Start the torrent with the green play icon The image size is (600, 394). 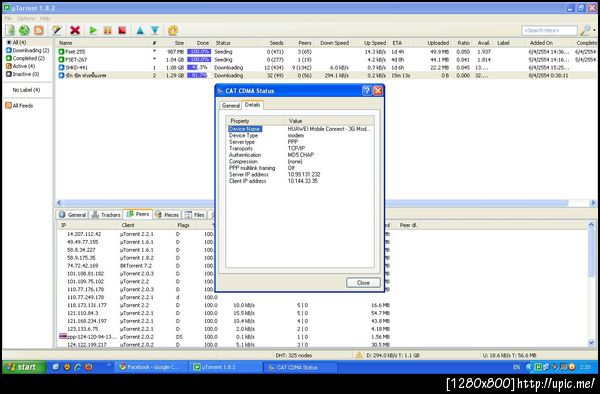93,30
